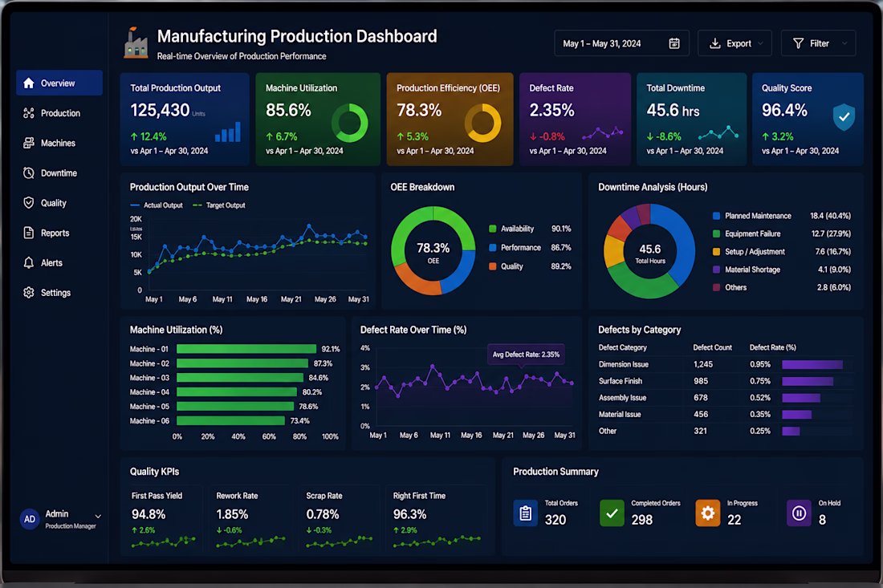Toggle Actual Output legend entry
This screenshot has height=588, width=883.
pos(157,205)
